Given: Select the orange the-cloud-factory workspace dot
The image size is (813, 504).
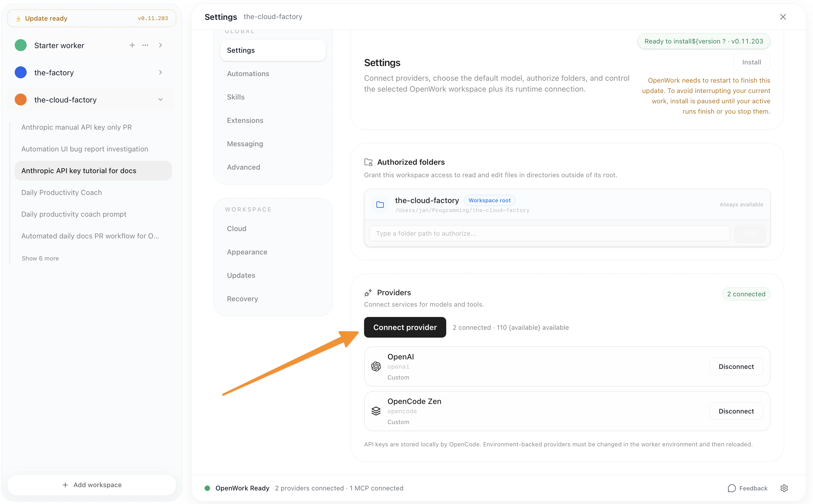Looking at the screenshot, I should [x=20, y=99].
